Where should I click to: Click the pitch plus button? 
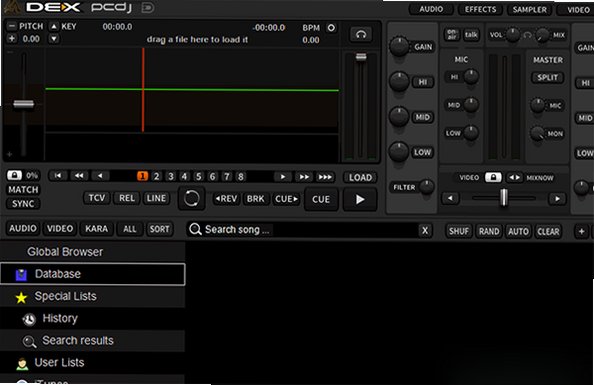(12, 39)
